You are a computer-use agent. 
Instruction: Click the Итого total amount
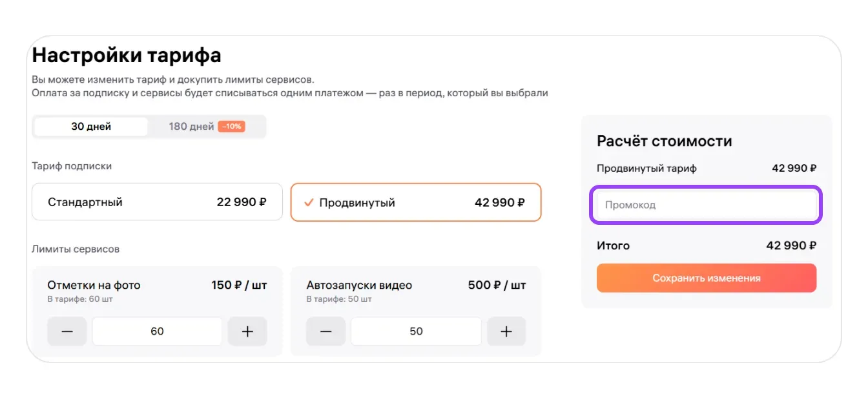point(790,246)
